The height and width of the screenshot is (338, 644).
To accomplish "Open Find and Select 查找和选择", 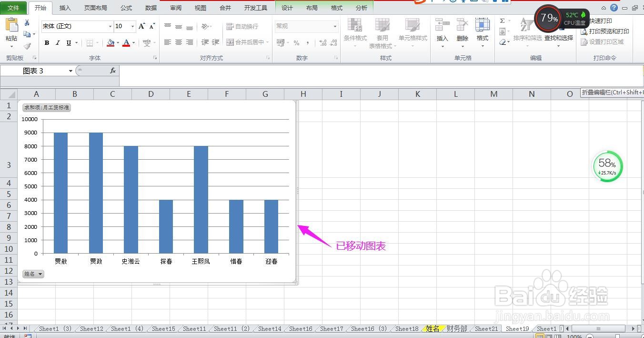I will pyautogui.click(x=559, y=38).
